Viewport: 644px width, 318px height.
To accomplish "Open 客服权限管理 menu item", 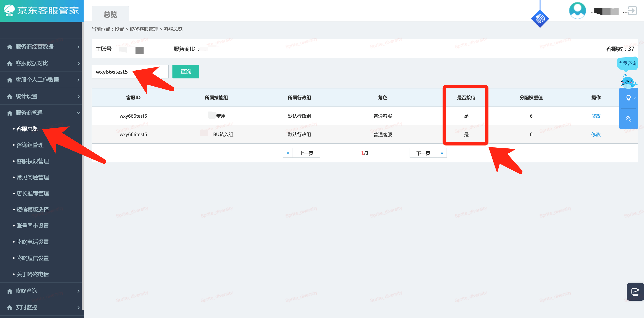I will tap(33, 161).
